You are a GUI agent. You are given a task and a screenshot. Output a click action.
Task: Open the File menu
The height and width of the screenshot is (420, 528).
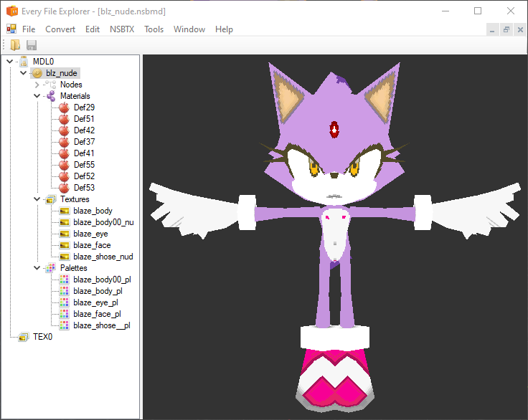(x=29, y=29)
